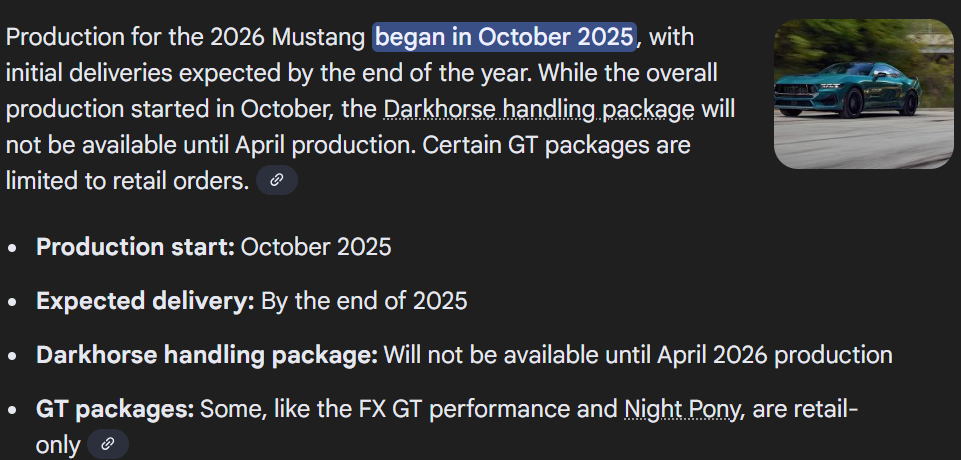Click the bullet dot before "GT packages"

click(x=13, y=409)
